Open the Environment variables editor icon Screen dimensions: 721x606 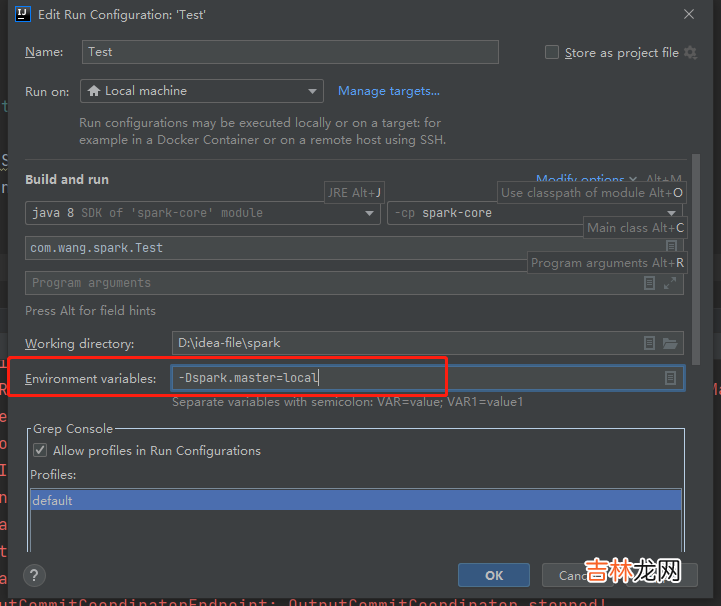coord(670,378)
